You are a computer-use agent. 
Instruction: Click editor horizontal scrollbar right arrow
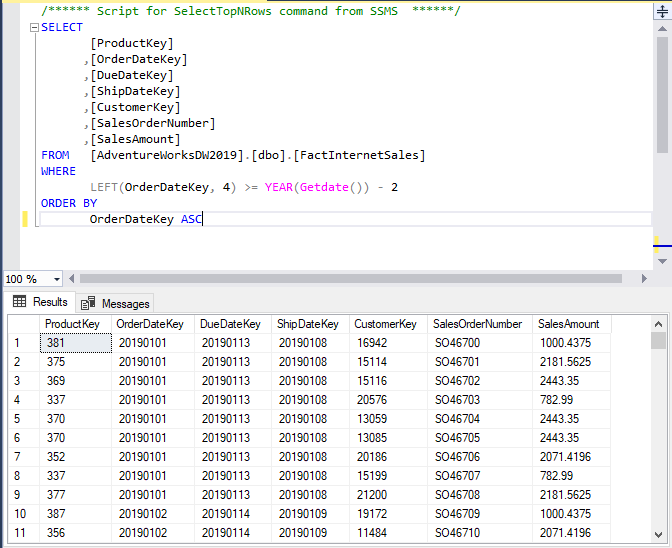[x=644, y=279]
